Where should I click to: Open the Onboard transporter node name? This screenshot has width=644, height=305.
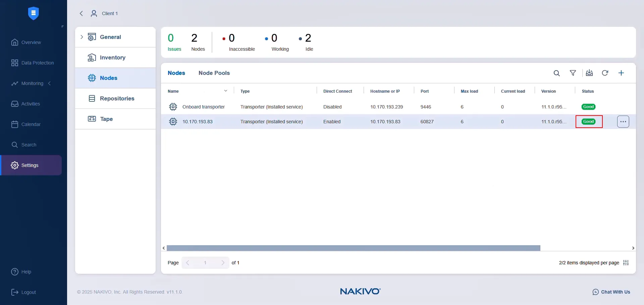pyautogui.click(x=204, y=107)
